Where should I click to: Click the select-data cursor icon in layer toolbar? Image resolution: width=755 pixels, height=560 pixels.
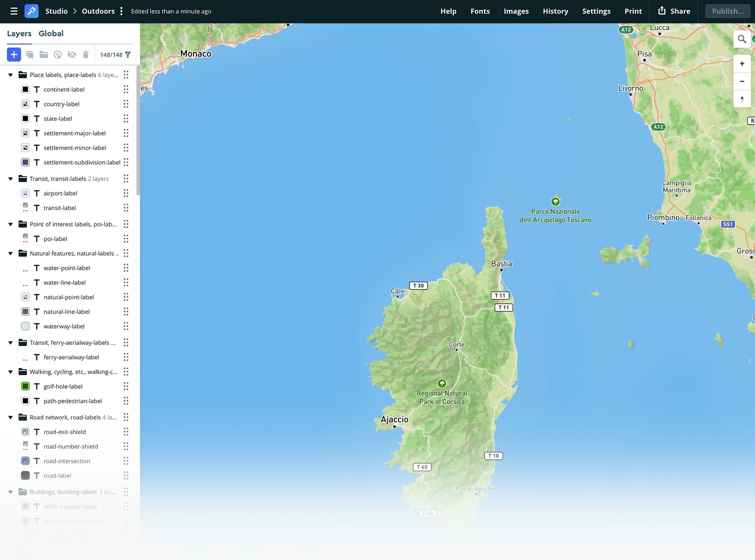[x=58, y=55]
